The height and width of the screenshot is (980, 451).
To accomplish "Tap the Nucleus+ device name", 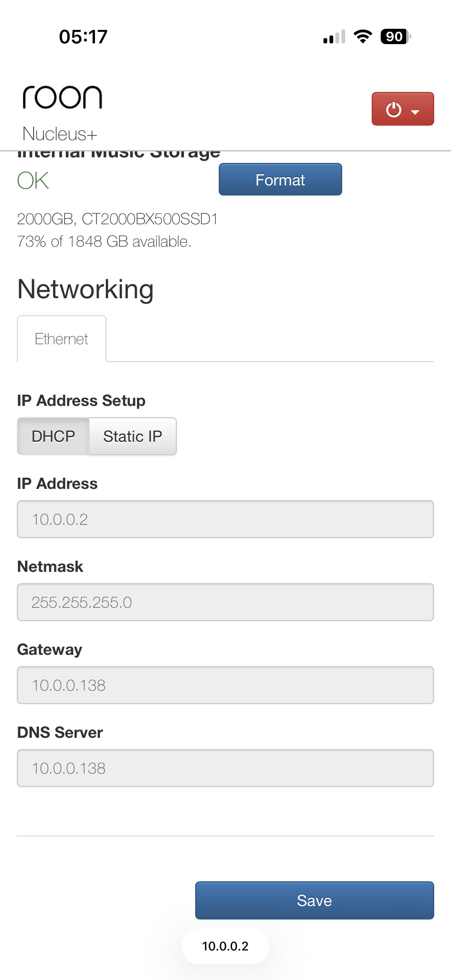I will pos(60,134).
